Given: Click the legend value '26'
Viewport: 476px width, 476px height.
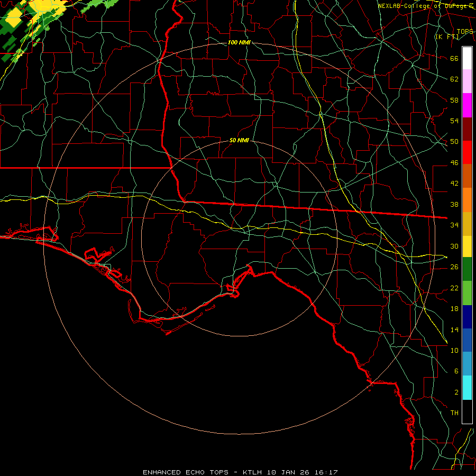Looking at the screenshot, I should tap(454, 267).
